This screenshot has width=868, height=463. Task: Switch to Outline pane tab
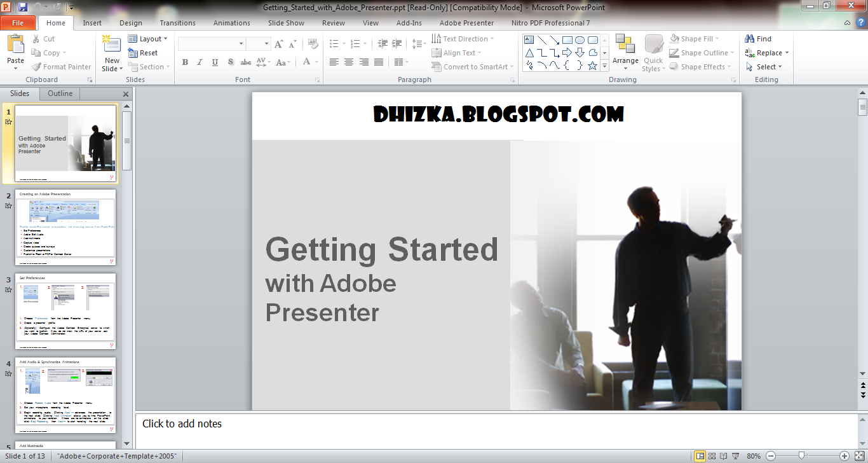pos(60,93)
